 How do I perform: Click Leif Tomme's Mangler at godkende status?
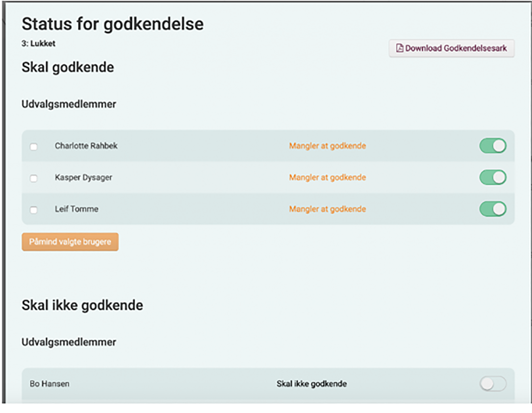coord(327,209)
